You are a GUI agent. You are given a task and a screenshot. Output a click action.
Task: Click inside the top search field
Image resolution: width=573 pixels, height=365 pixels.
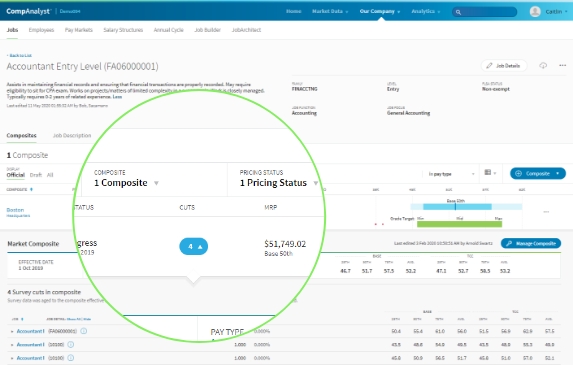click(x=485, y=12)
